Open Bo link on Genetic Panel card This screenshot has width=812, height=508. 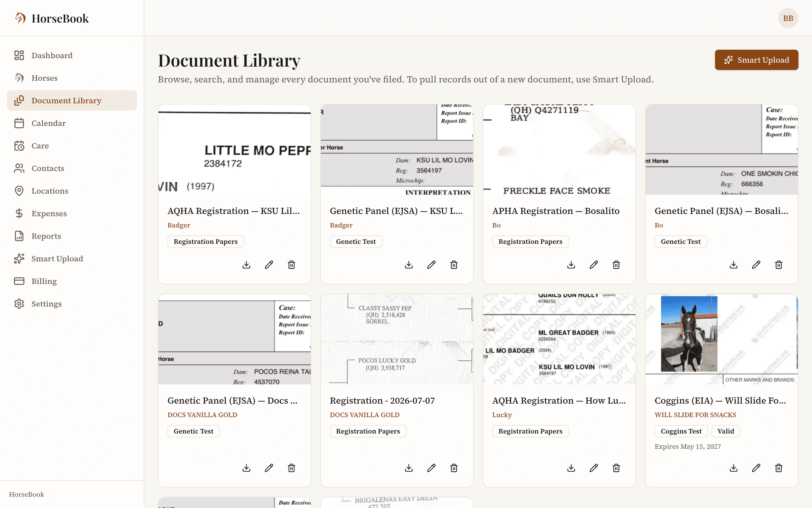tap(659, 225)
